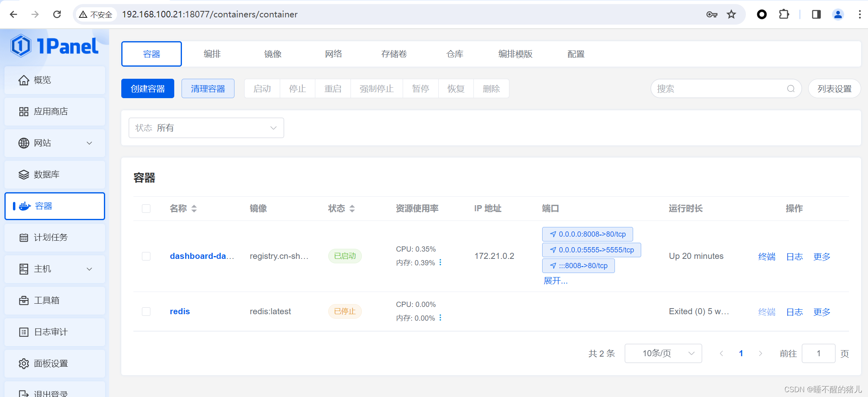Switch to the 配置 tab
868x397 pixels.
[576, 54]
